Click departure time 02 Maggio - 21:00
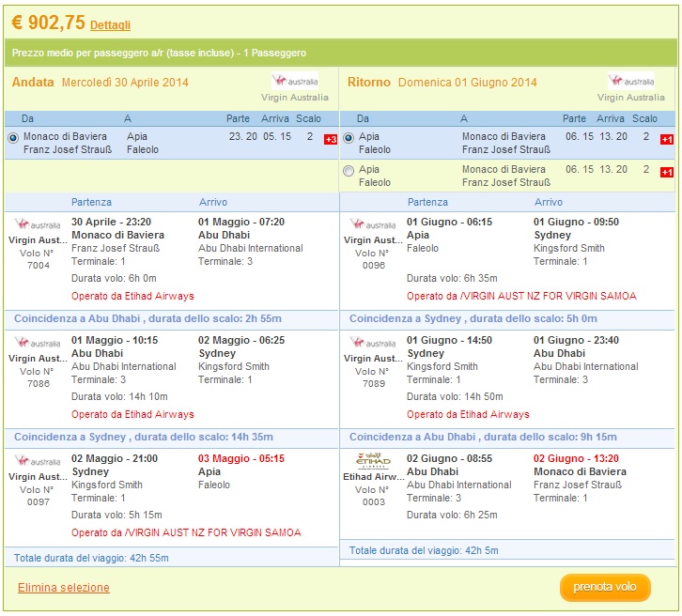The height and width of the screenshot is (616, 682). click(115, 458)
